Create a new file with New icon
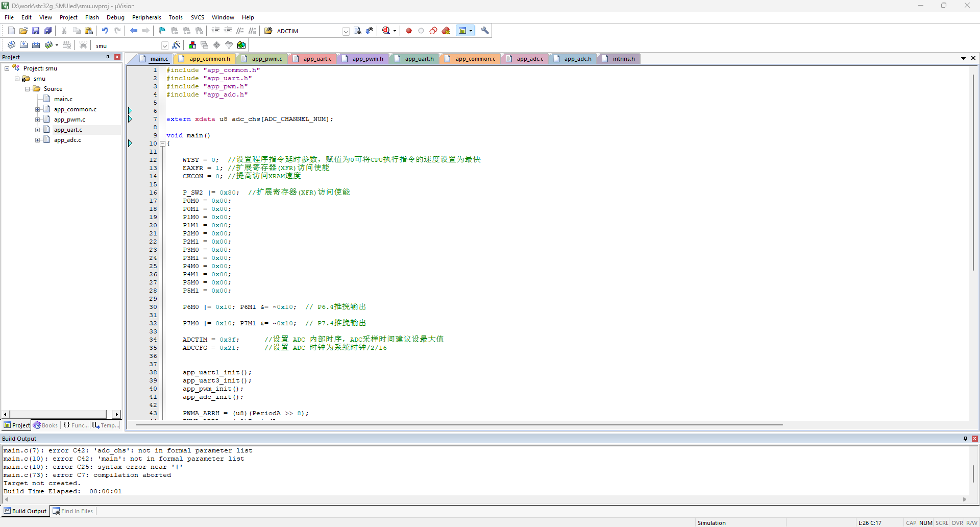Viewport: 980px width, 527px height. pos(11,31)
